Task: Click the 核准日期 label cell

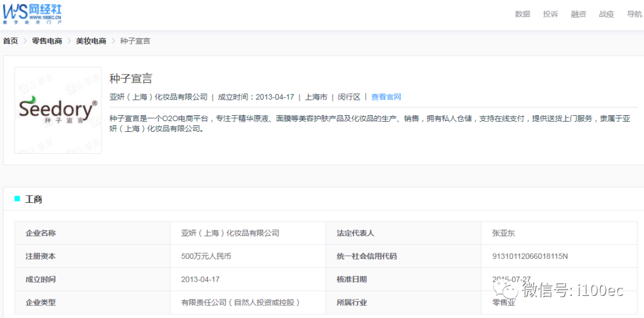Action: (x=403, y=279)
